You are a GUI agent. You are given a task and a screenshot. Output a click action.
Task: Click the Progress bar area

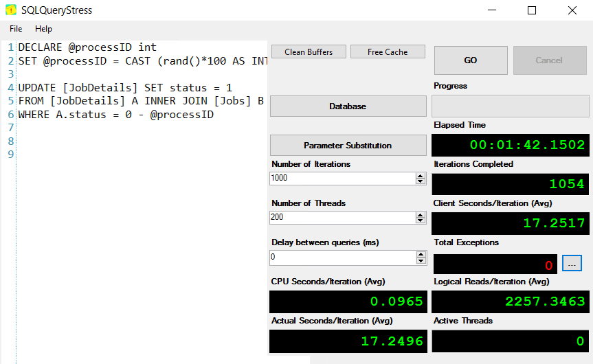[510, 106]
